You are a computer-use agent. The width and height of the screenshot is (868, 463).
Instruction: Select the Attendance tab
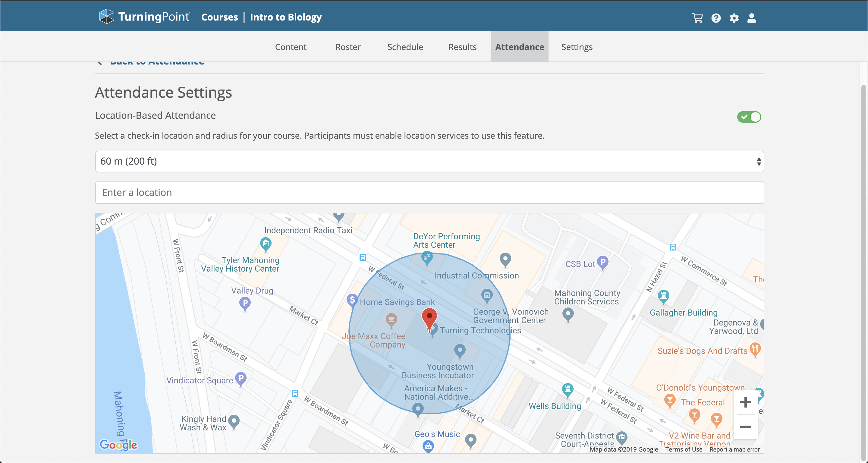(520, 47)
